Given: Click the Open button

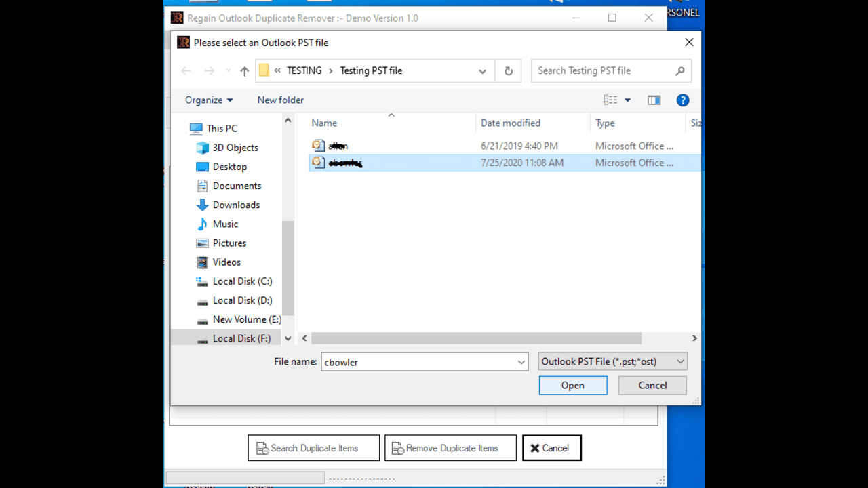Looking at the screenshot, I should coord(573,385).
